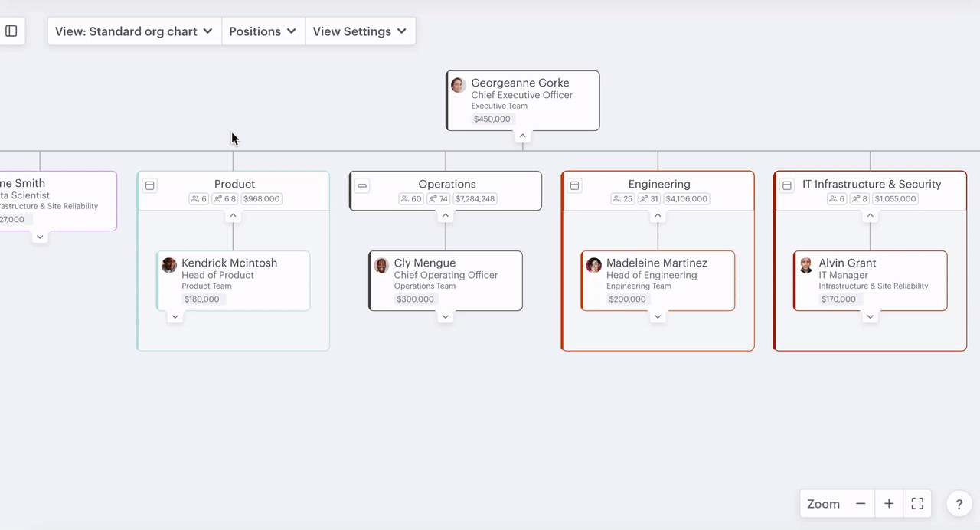Viewport: 980px width, 530px height.
Task: Click the Zoom label in the bottom toolbar
Action: click(823, 504)
